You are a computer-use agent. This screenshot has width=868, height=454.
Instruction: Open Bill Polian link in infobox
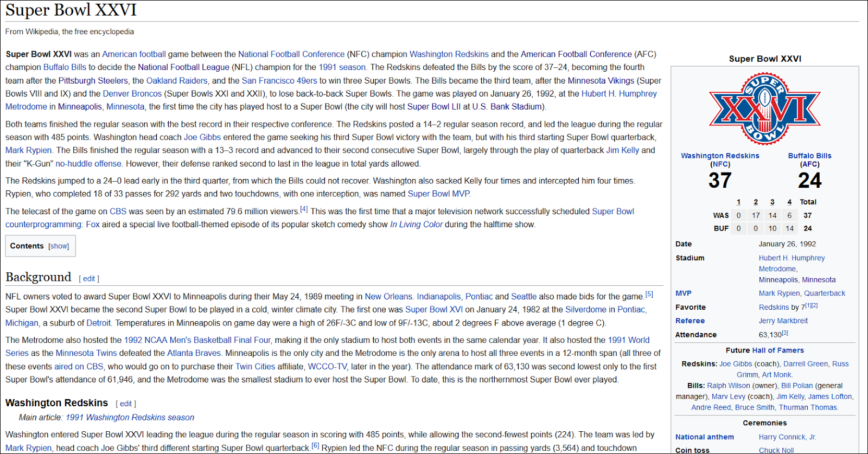click(797, 386)
